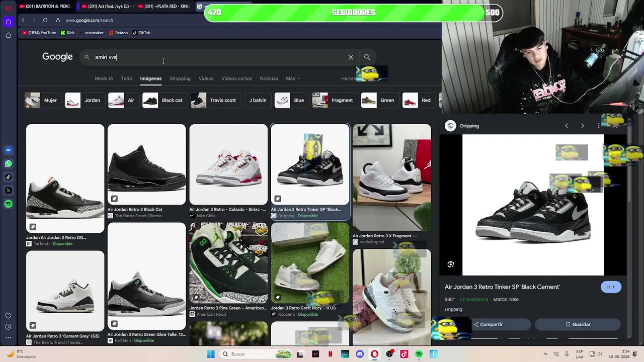Click the address bar URL
Viewport: 644px width, 362px height.
pyautogui.click(x=89, y=20)
